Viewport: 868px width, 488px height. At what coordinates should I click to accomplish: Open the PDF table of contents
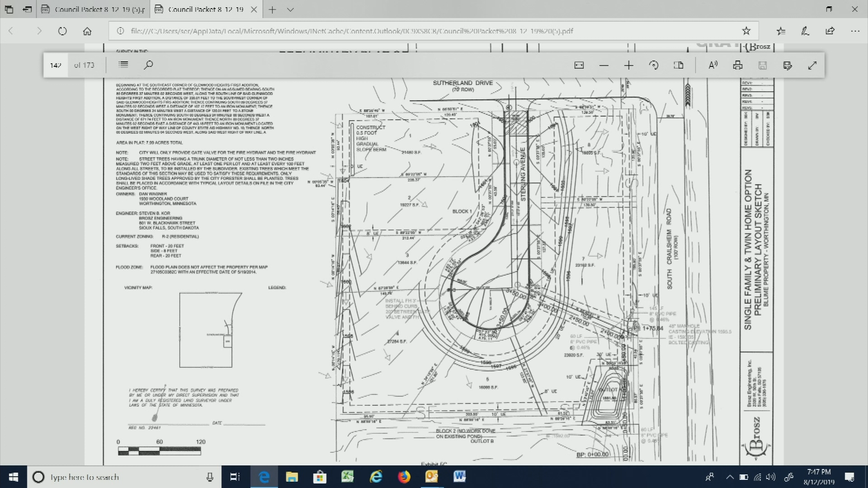coord(123,65)
